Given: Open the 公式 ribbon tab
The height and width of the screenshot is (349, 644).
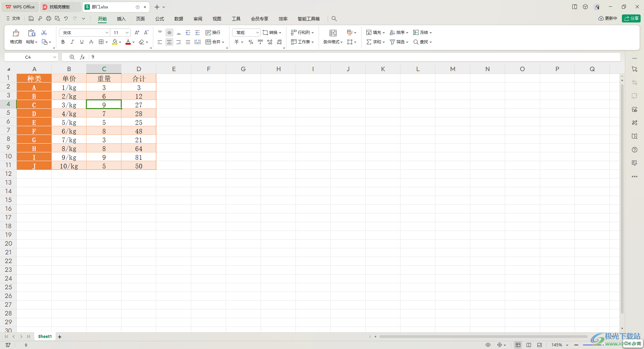Looking at the screenshot, I should pos(160,19).
